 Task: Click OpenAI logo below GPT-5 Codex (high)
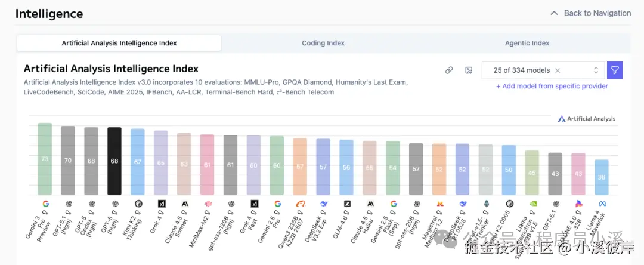click(92, 204)
